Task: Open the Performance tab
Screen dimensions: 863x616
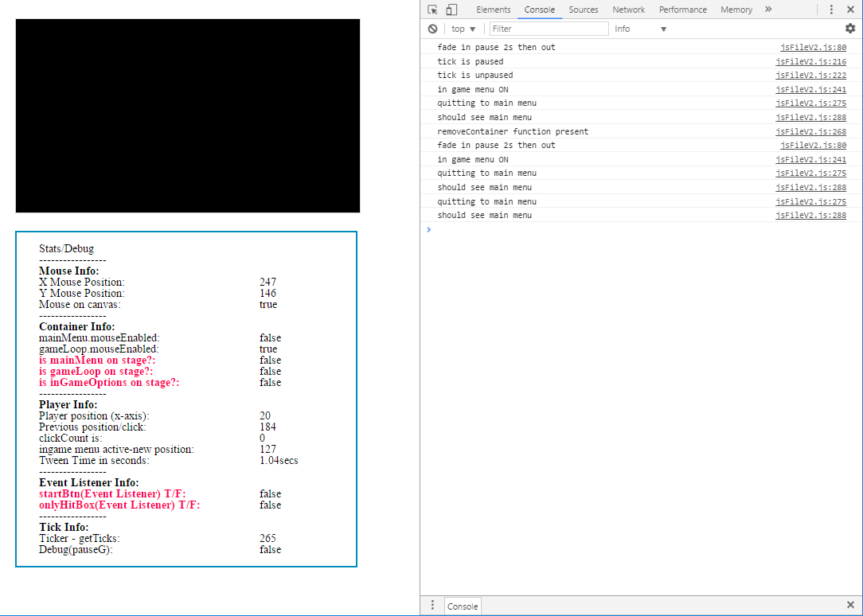Action: pyautogui.click(x=682, y=10)
